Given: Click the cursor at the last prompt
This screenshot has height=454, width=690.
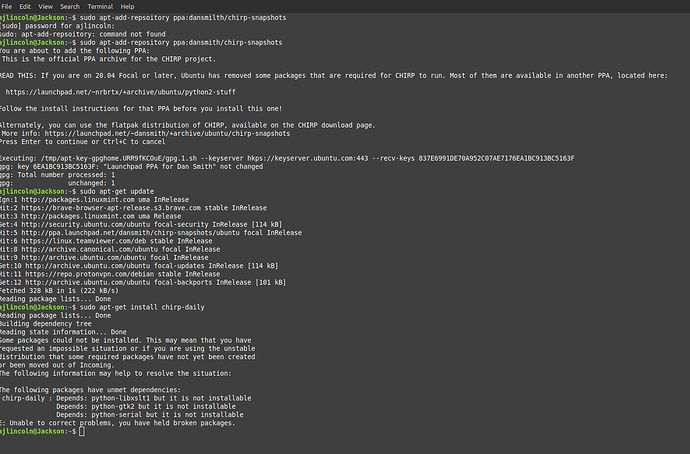Looking at the screenshot, I should [82, 432].
